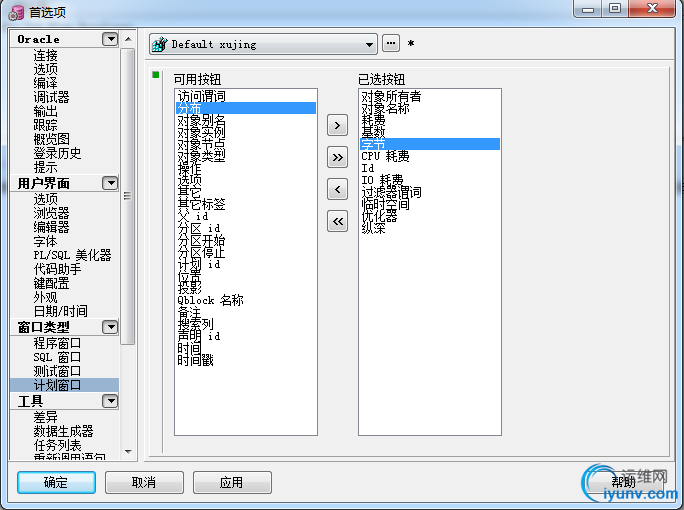The height and width of the screenshot is (510, 684).
Task: Open the 键配置 preferences page
Action: 51,284
